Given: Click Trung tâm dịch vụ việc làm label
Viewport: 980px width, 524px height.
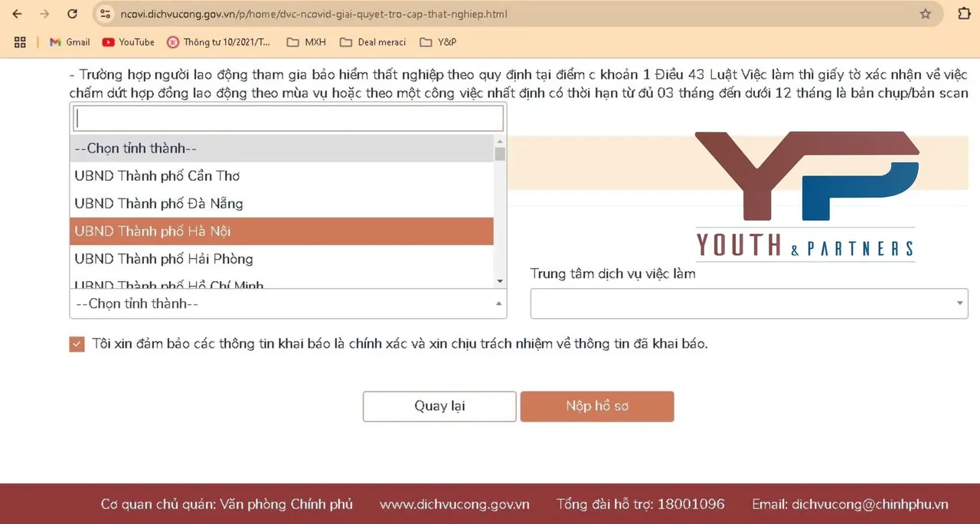Looking at the screenshot, I should pyautogui.click(x=613, y=273).
